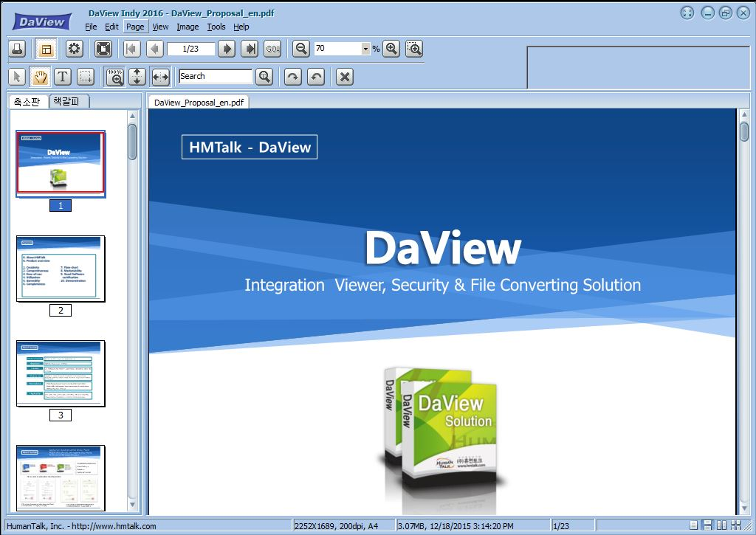The image size is (756, 535).
Task: Open the settings gear tool
Action: click(75, 49)
